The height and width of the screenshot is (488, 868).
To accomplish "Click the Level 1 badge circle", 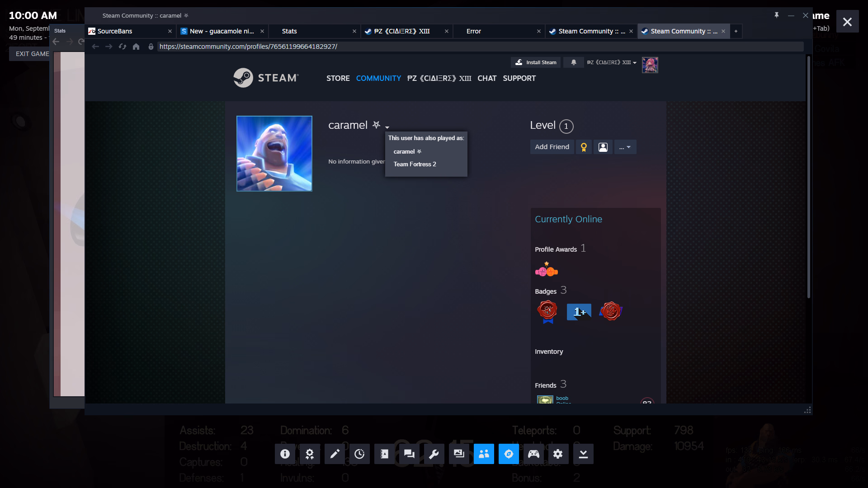I will click(566, 127).
